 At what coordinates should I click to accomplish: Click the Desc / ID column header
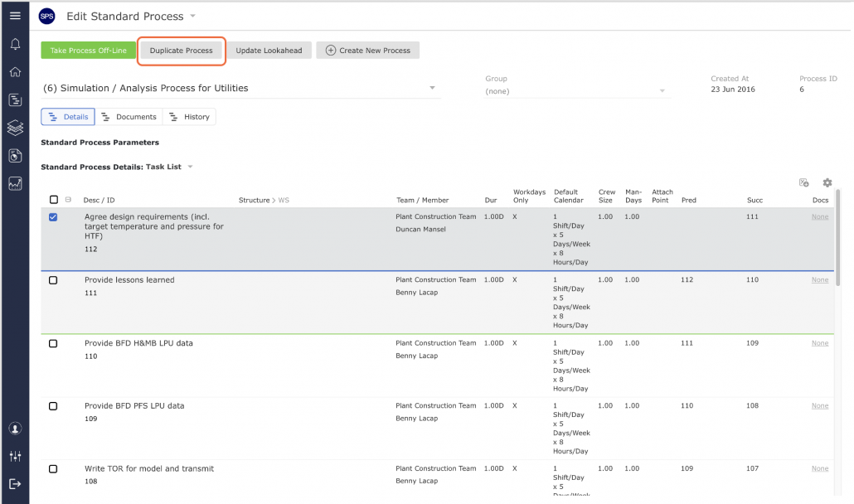pos(99,201)
